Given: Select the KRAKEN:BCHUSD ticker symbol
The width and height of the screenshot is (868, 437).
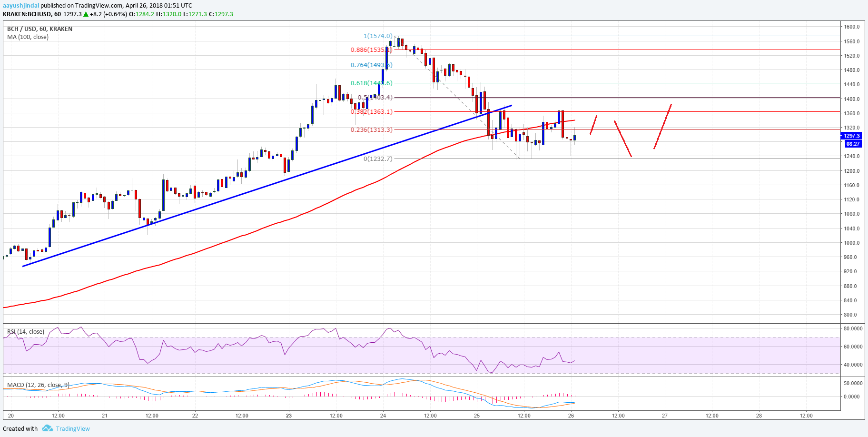Looking at the screenshot, I should click(29, 14).
